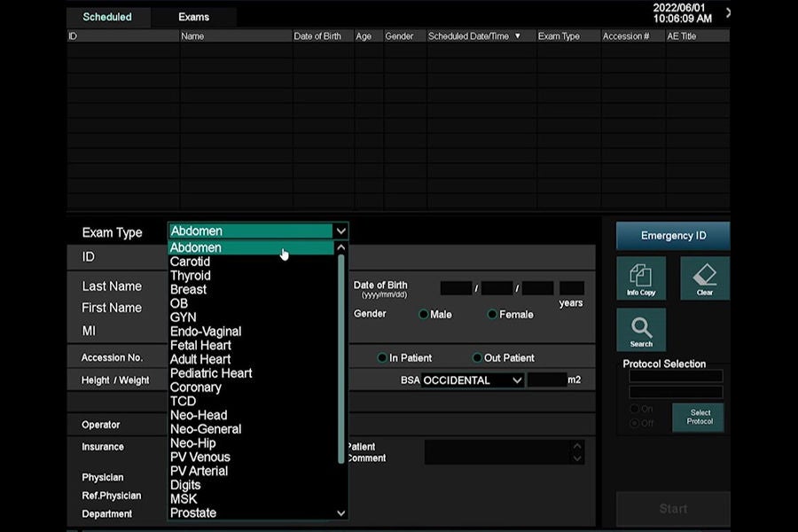
Task: Select Carotid from the exam list
Action: (x=190, y=262)
